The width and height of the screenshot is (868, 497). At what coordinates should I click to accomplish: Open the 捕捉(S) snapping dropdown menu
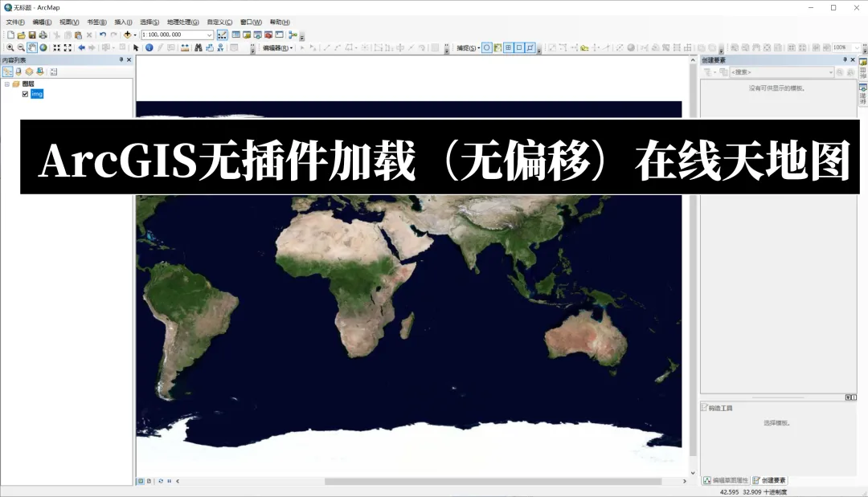pyautogui.click(x=468, y=48)
